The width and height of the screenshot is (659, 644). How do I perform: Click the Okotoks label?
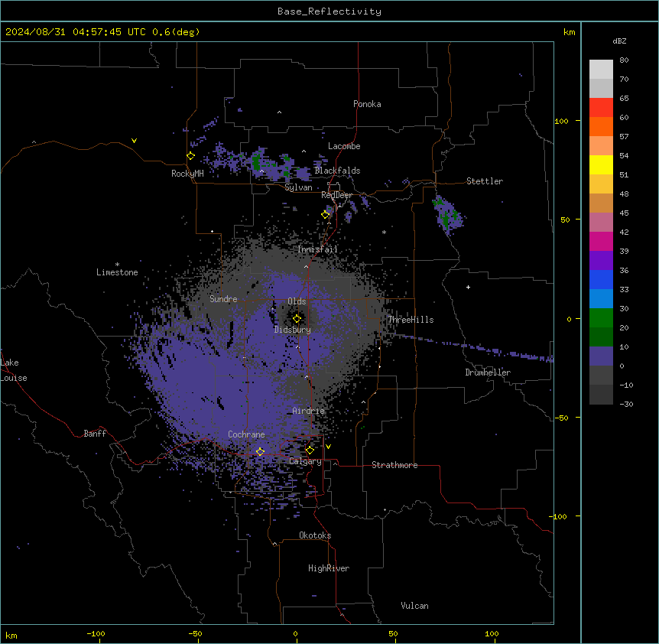click(315, 535)
